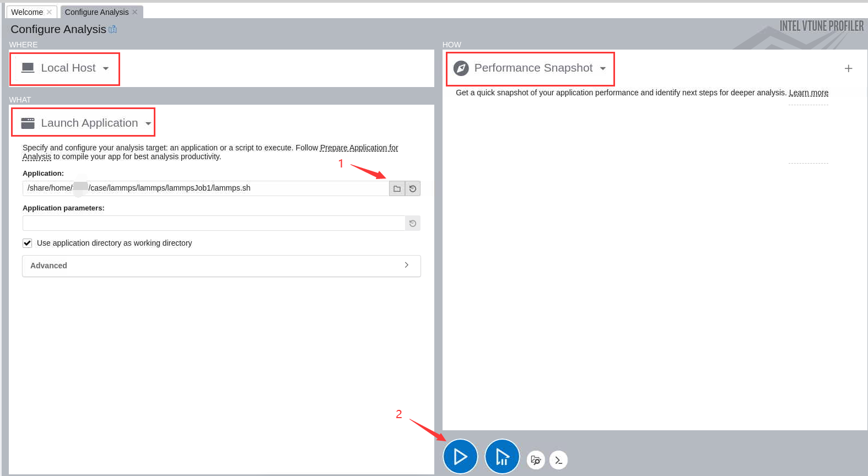Viewport: 868px width, 476px height.
Task: Click the Start Paused button
Action: [x=502, y=456]
